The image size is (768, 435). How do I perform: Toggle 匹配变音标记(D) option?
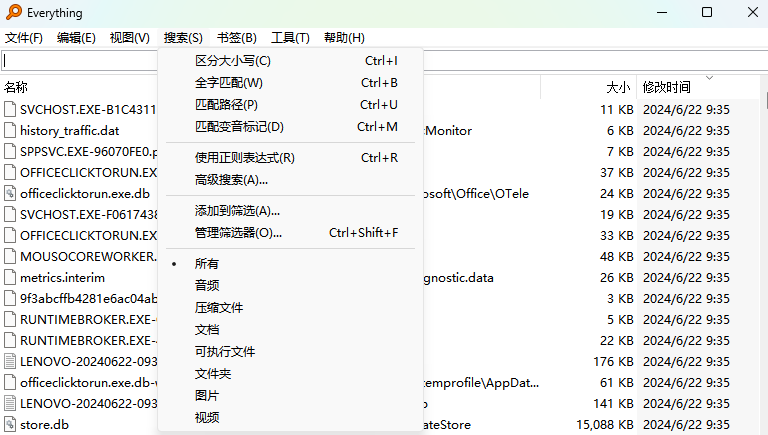(x=290, y=127)
